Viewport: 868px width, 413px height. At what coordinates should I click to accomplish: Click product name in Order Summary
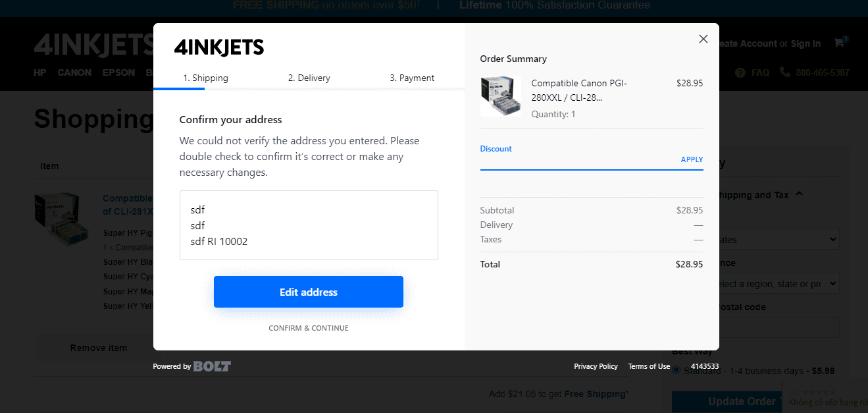(x=579, y=90)
